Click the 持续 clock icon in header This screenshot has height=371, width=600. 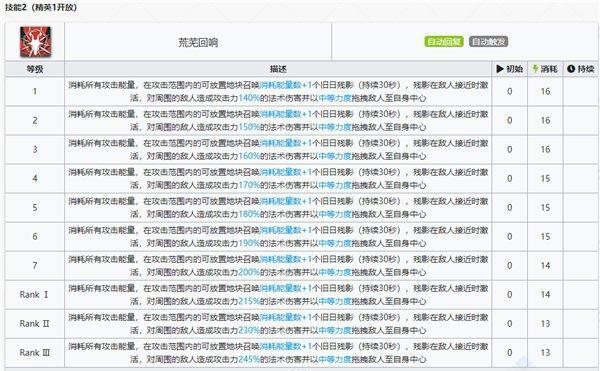[x=571, y=69]
